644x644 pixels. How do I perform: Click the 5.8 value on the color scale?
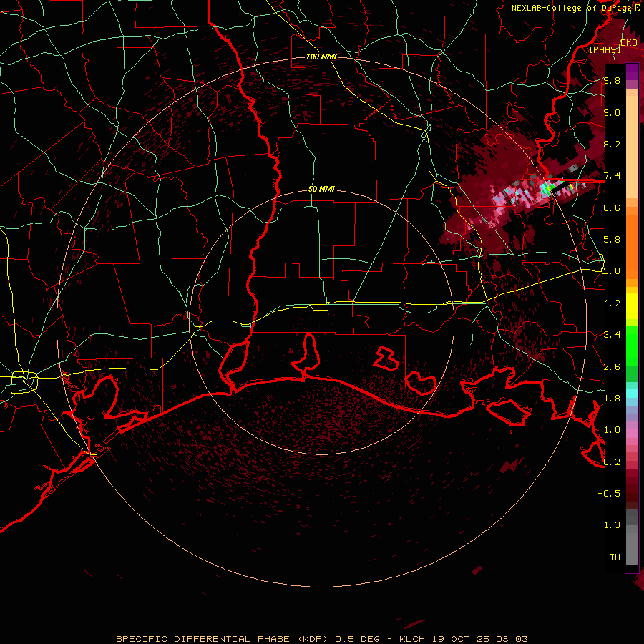pos(612,240)
